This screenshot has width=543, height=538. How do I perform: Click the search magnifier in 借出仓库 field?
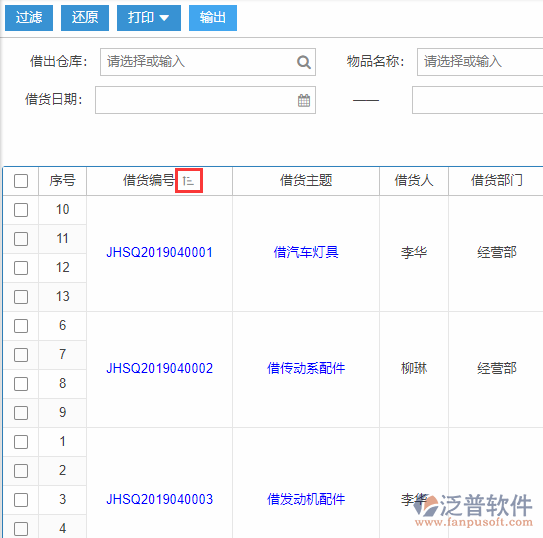coord(304,62)
